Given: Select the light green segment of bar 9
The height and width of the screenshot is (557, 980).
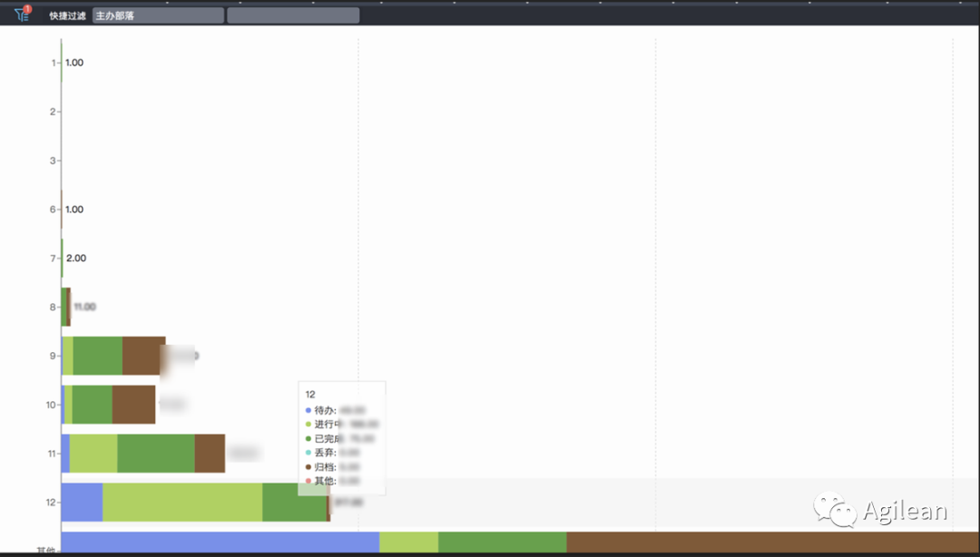Looking at the screenshot, I should point(67,356).
